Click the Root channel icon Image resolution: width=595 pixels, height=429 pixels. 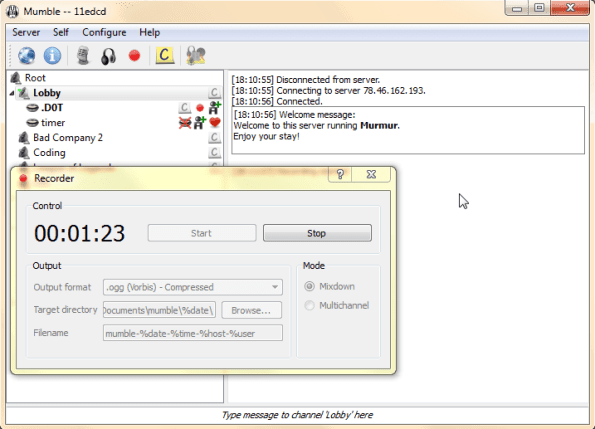16,78
